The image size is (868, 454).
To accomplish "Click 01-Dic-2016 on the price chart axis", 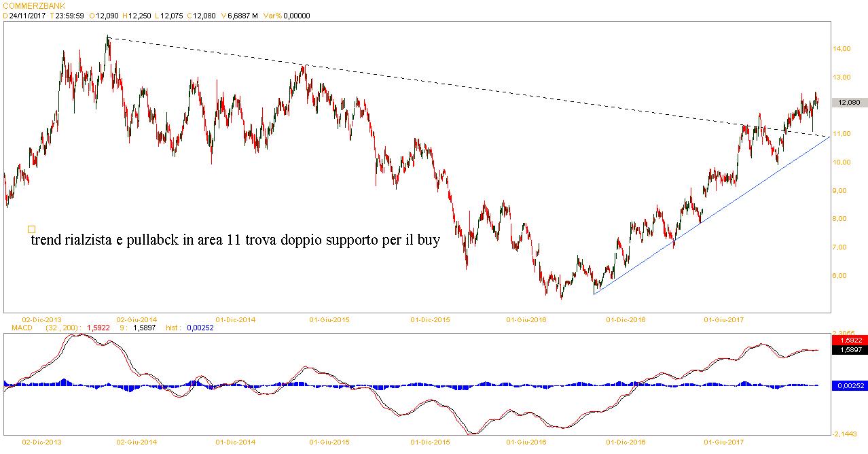I will click(626, 319).
